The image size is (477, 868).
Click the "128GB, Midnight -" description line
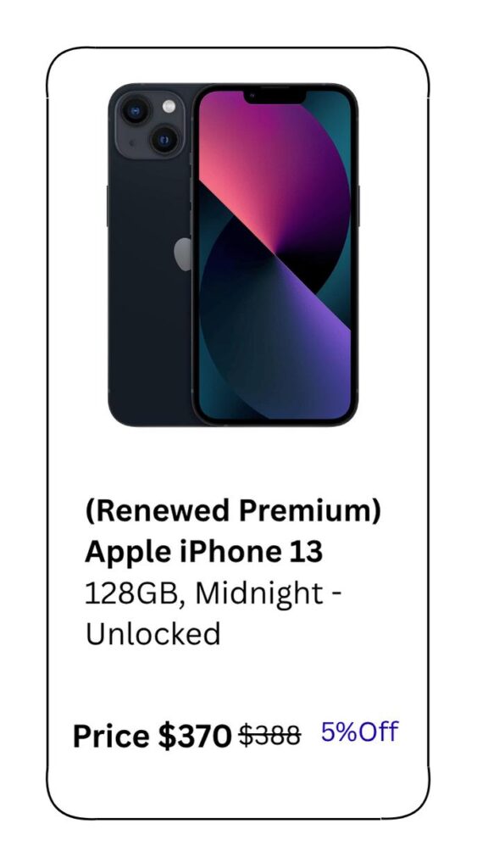[214, 594]
